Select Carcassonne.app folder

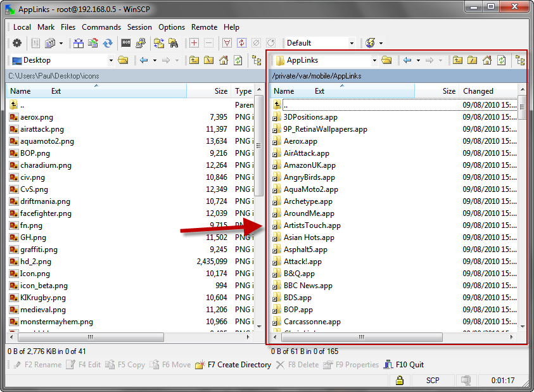(312, 322)
